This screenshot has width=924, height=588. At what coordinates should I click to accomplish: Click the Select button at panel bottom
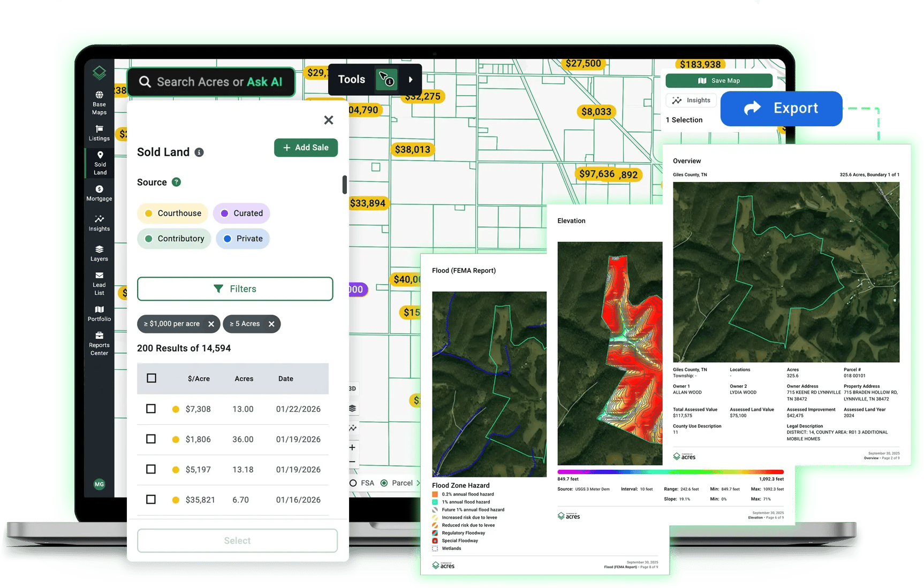click(237, 540)
